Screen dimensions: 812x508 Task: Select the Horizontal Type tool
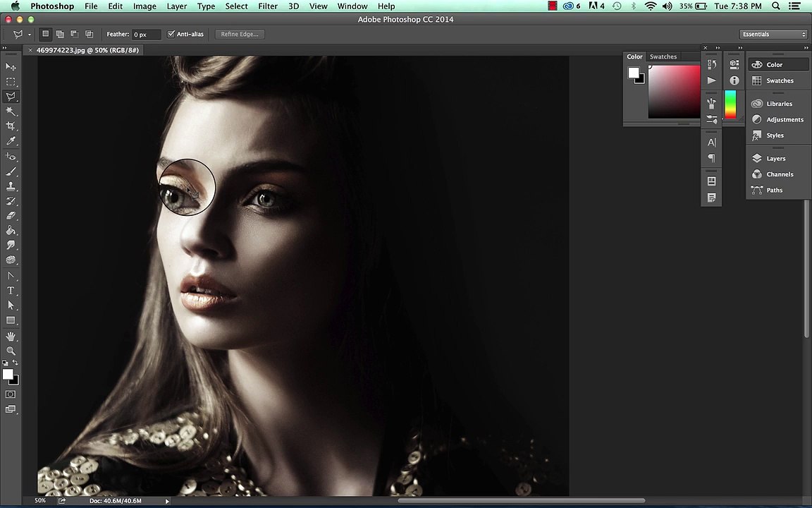click(11, 291)
